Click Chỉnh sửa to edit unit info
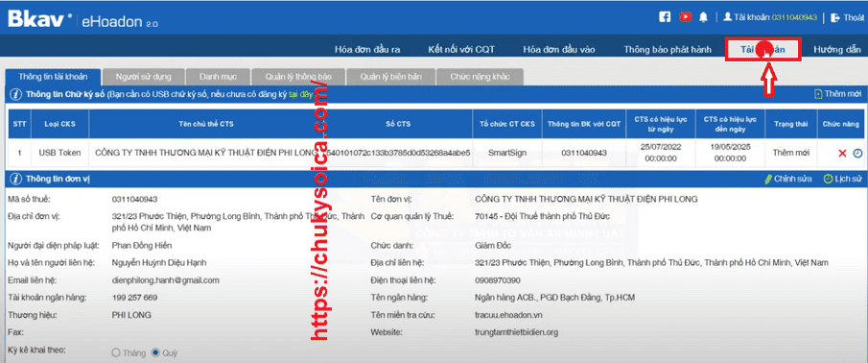868x363 pixels. (x=788, y=179)
